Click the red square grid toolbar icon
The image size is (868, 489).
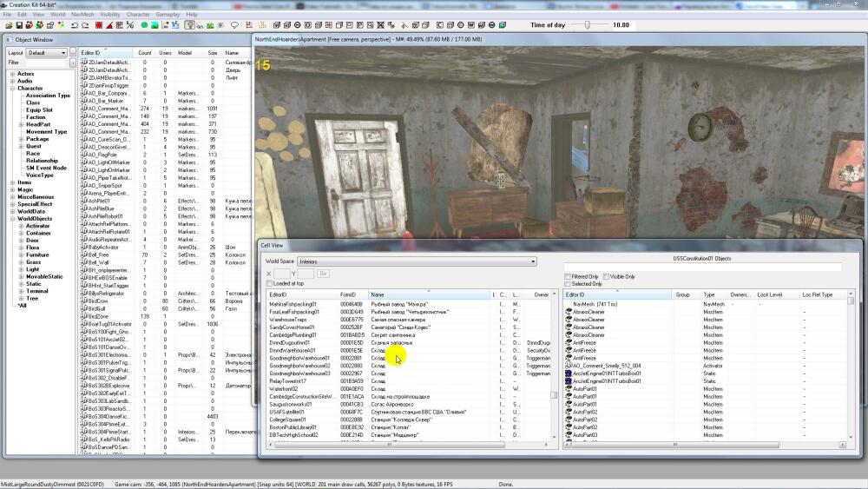[99, 25]
